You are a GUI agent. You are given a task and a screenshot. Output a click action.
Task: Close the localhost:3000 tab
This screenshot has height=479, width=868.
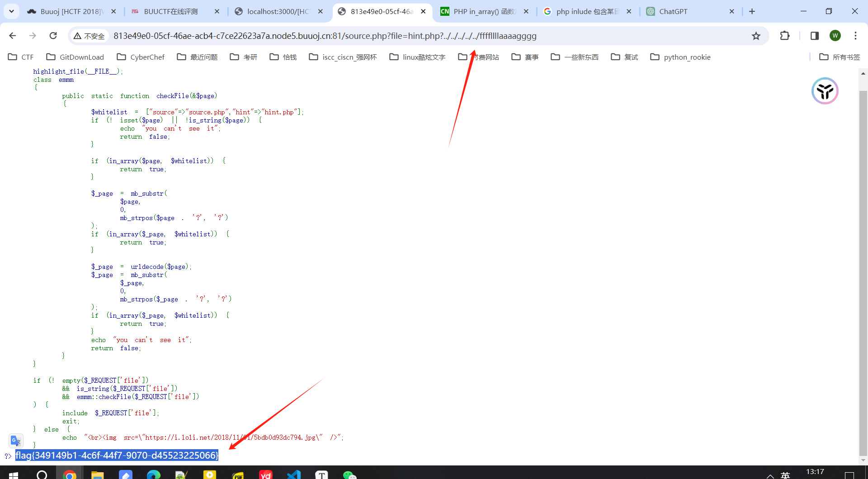pyautogui.click(x=321, y=11)
